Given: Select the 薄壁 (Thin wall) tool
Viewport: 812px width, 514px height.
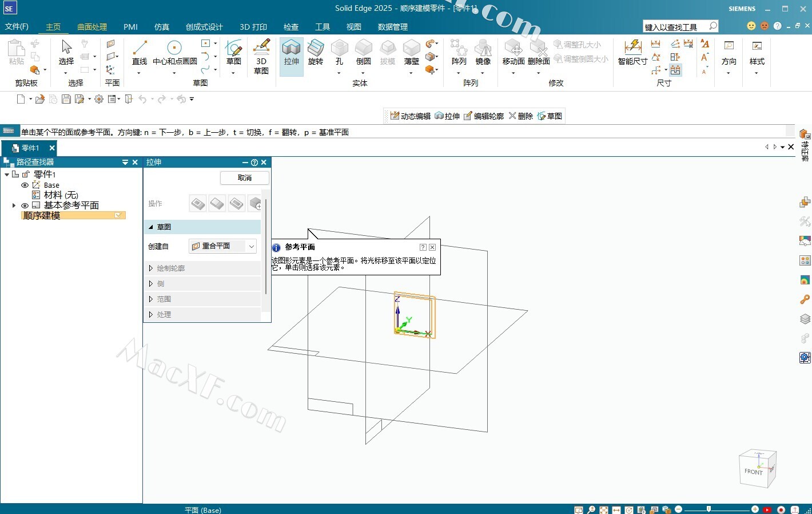Looking at the screenshot, I should [x=411, y=53].
